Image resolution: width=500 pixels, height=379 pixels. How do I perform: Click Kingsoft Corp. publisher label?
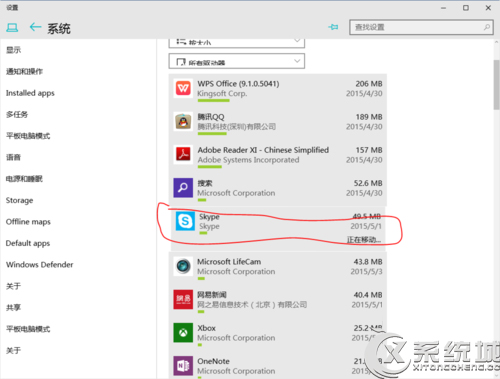point(222,94)
